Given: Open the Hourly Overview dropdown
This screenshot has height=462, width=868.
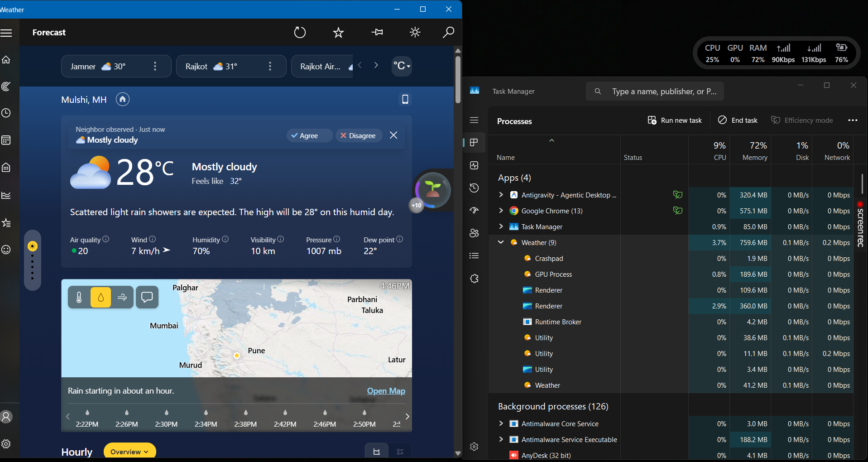Looking at the screenshot, I should pos(129,452).
